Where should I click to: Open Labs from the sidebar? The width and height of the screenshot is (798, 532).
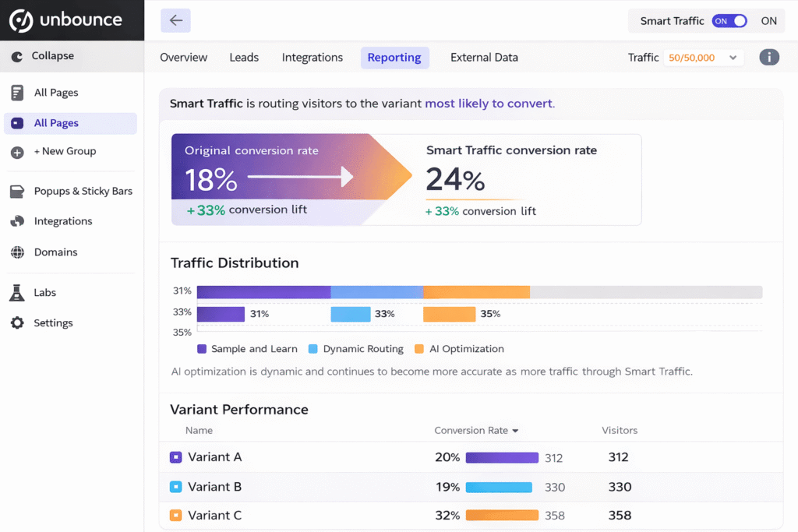pyautogui.click(x=44, y=292)
